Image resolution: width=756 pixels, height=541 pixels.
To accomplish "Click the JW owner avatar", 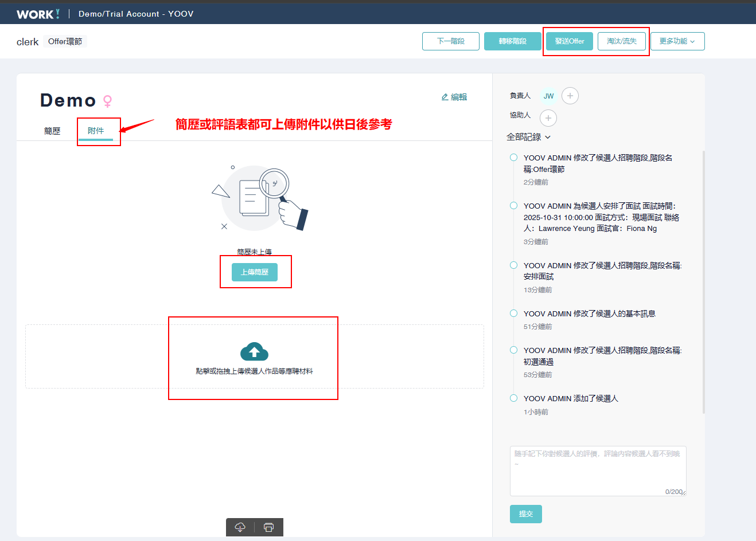I will point(548,96).
